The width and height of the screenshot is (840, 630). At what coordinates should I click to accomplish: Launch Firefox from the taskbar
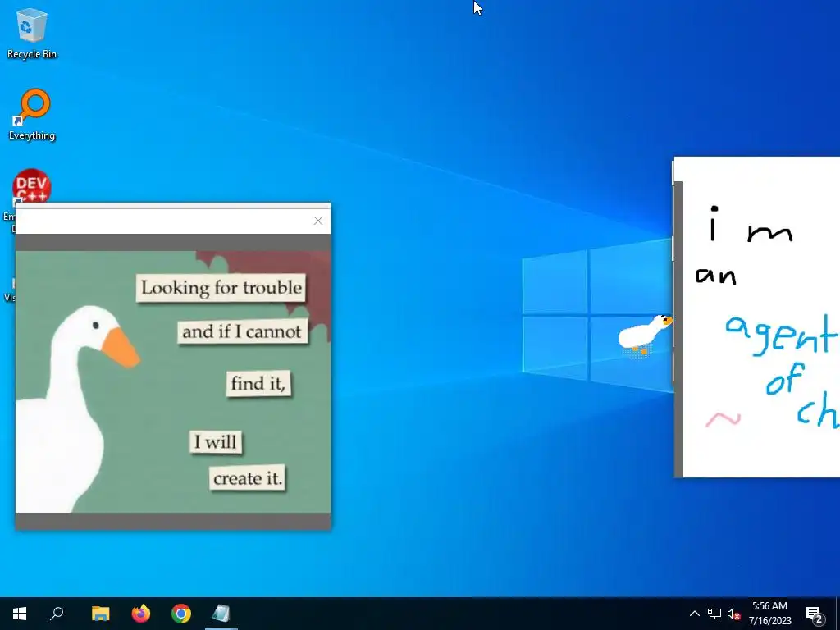[x=141, y=614]
